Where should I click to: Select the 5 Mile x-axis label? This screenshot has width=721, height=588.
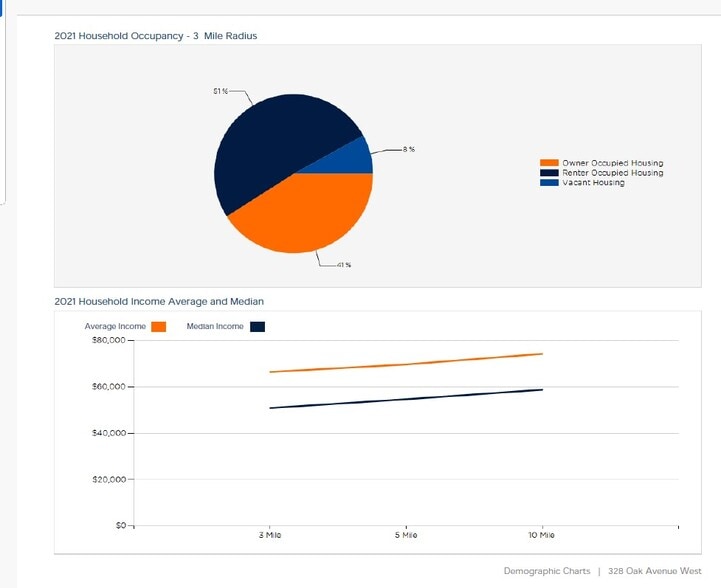pyautogui.click(x=406, y=537)
